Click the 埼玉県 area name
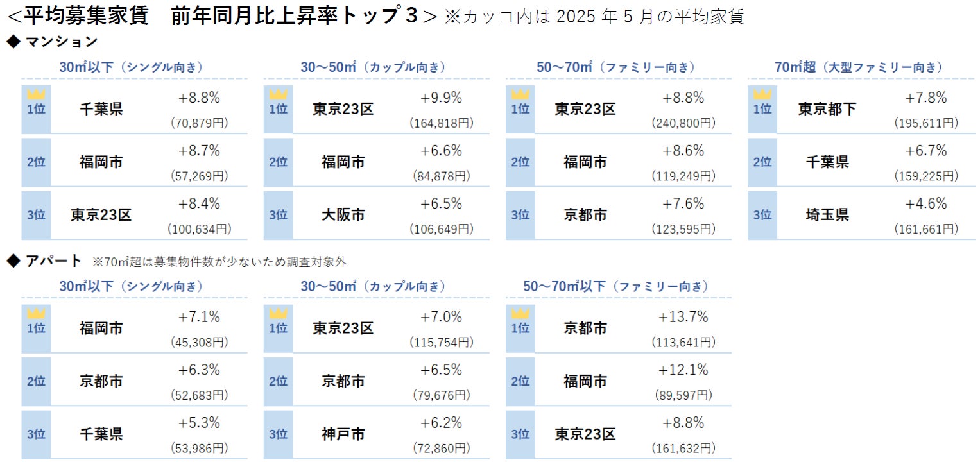This screenshot has height=462, width=980. (827, 215)
